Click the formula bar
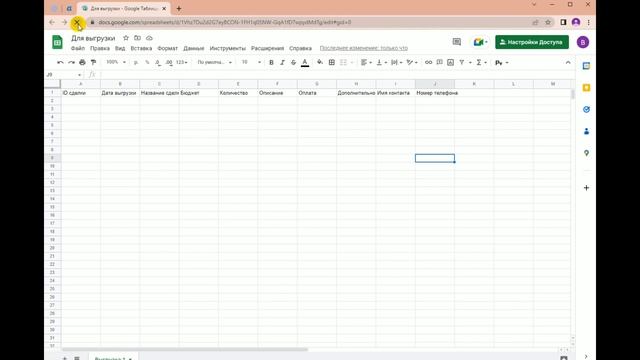 point(335,75)
